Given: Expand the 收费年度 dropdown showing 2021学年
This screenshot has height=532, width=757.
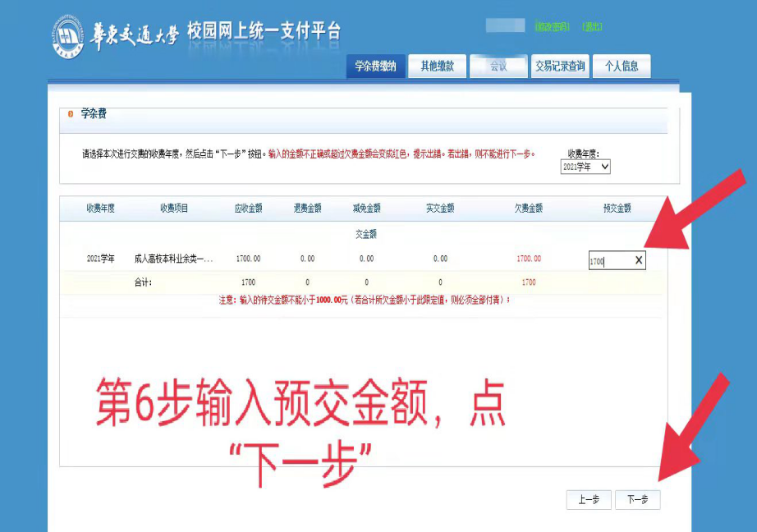Looking at the screenshot, I should click(586, 167).
